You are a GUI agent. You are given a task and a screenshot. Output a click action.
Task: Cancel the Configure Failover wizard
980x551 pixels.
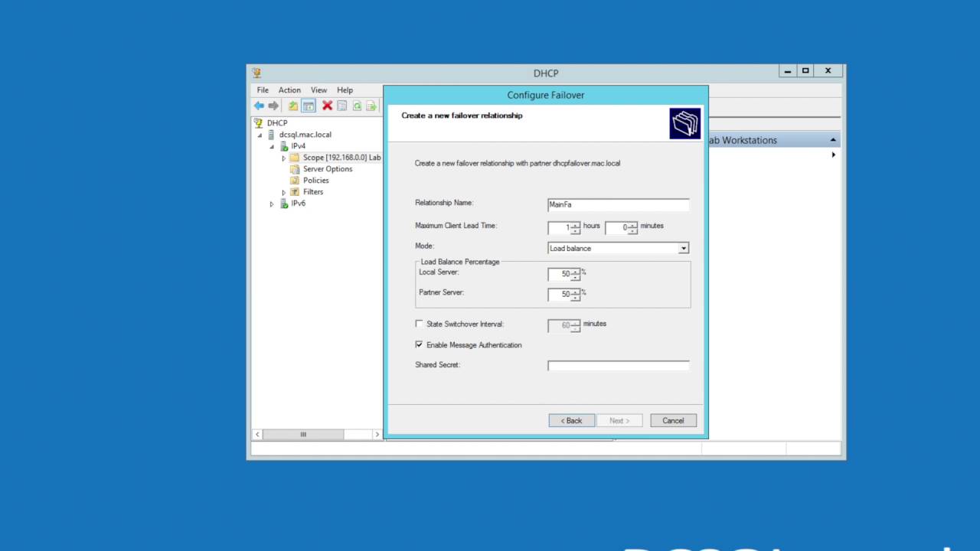tap(673, 421)
